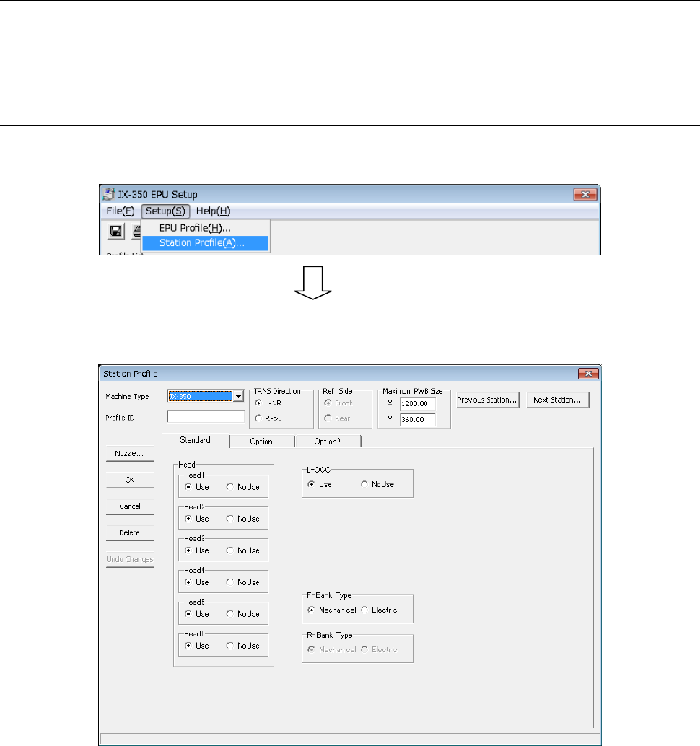700x746 pixels.
Task: Click the Cancel button
Action: point(129,506)
